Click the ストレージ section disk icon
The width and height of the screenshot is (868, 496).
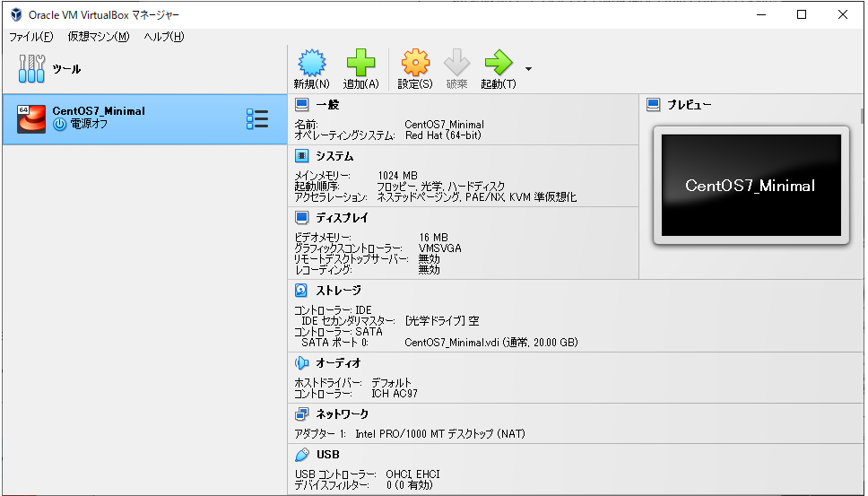pyautogui.click(x=302, y=291)
